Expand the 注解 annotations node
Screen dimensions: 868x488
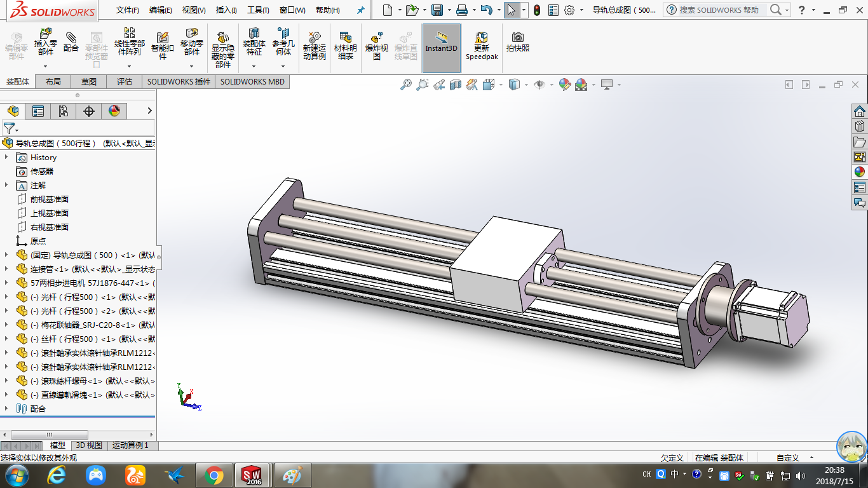point(6,185)
